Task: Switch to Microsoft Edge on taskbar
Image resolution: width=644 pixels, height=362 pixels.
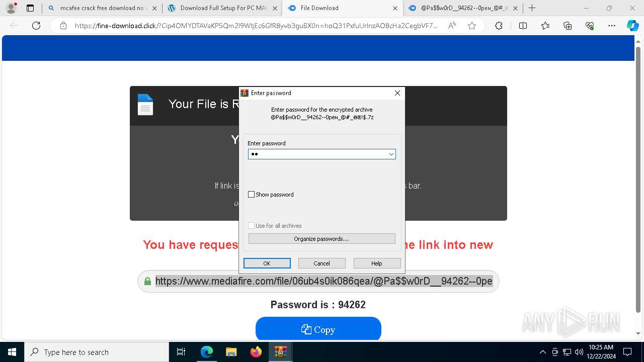Action: (207, 352)
